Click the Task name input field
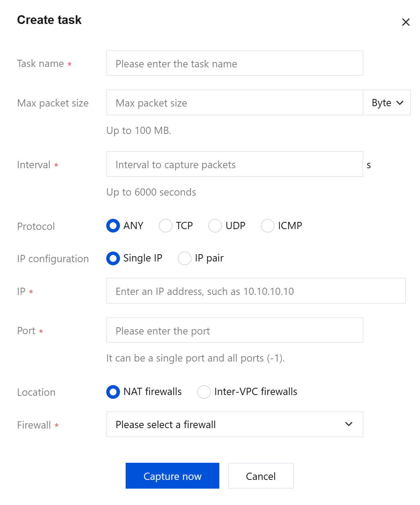The width and height of the screenshot is (420, 505). pos(235,63)
